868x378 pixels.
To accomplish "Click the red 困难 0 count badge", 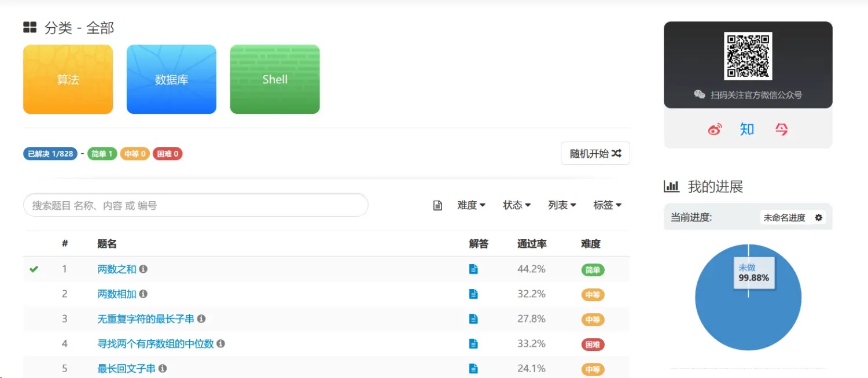I will 168,154.
